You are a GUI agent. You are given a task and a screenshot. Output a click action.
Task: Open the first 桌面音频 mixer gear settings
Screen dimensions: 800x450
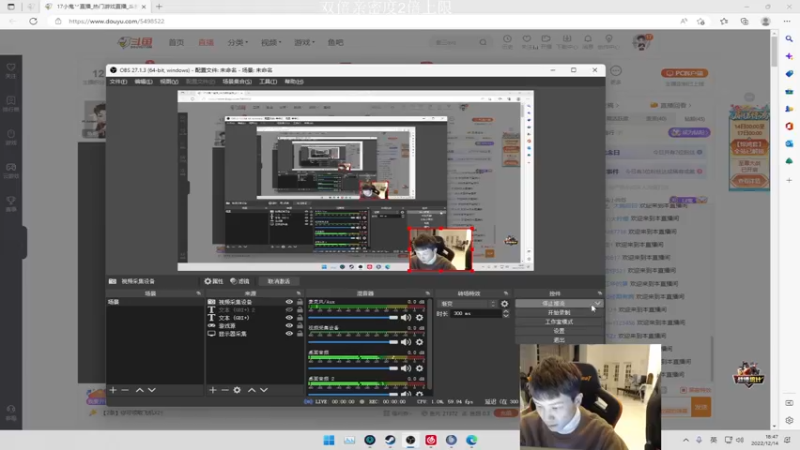[419, 368]
